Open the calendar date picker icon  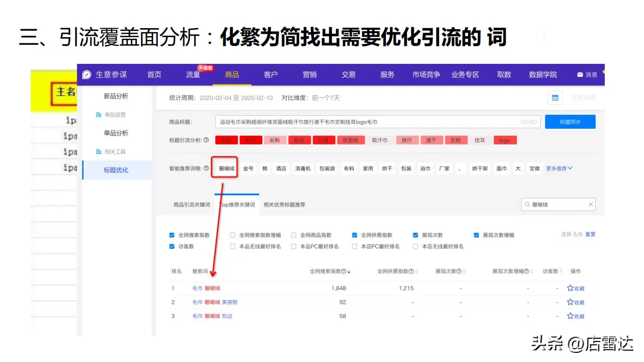click(555, 98)
